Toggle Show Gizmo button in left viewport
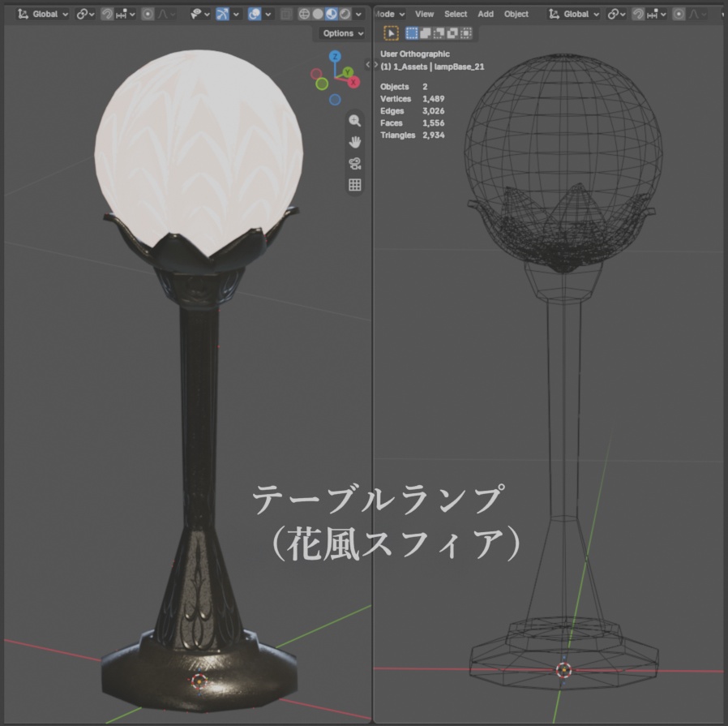 click(x=222, y=14)
